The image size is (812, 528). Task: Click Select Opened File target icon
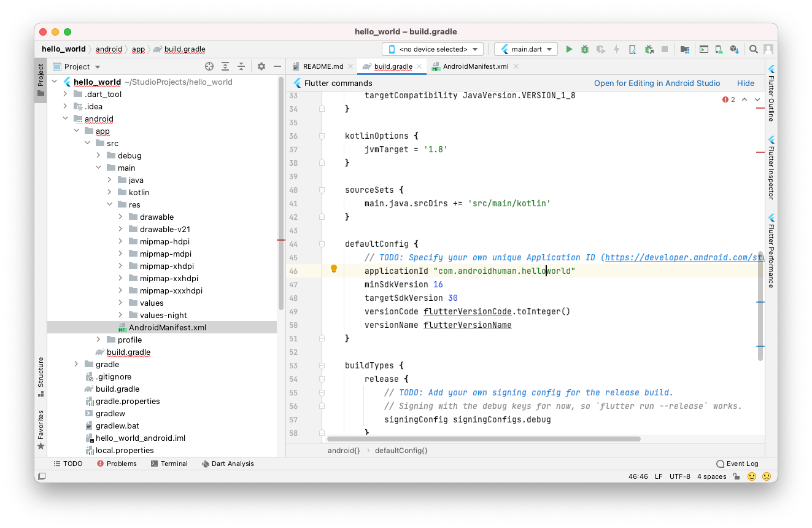[209, 66]
